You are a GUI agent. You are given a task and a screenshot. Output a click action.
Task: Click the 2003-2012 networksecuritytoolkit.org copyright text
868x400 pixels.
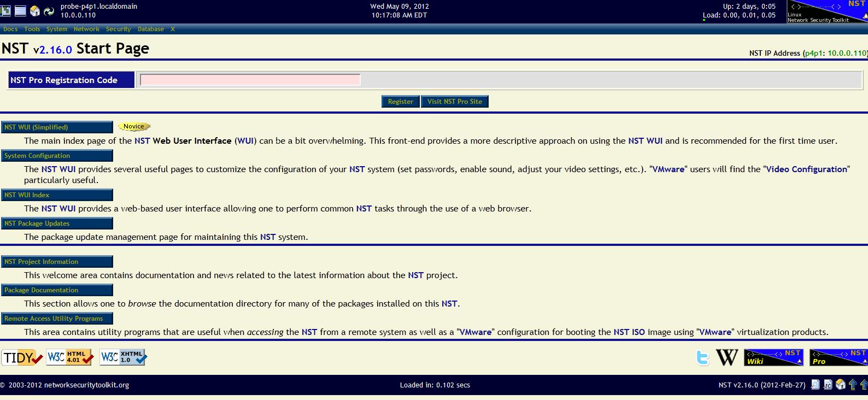(64, 385)
